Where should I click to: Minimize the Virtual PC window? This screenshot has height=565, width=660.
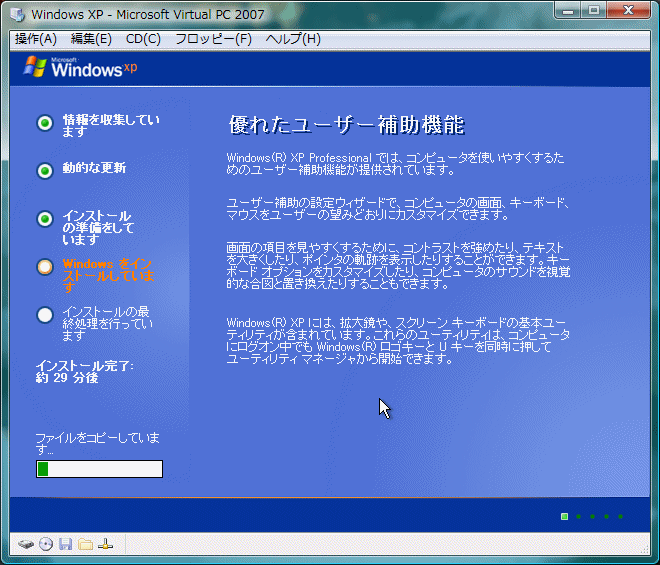[x=568, y=11]
